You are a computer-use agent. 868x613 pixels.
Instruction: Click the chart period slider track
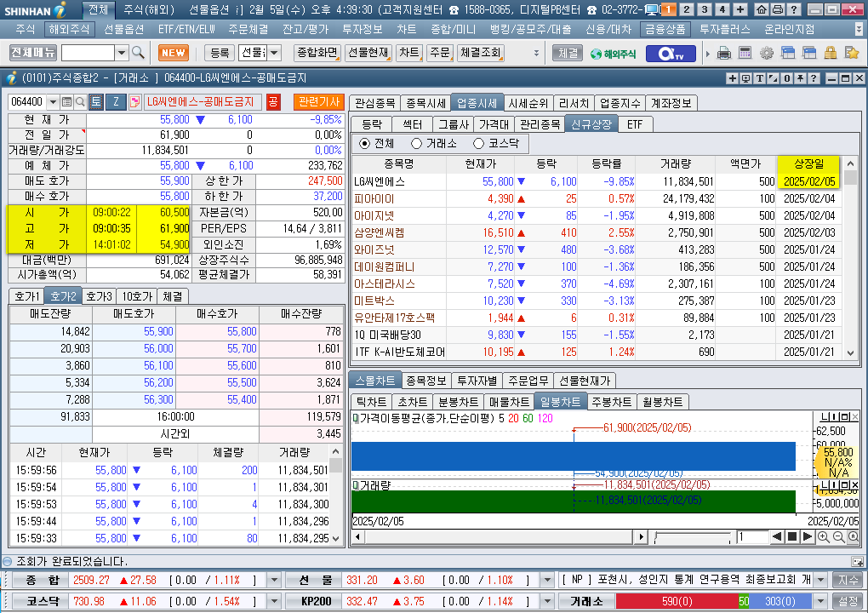pyautogui.click(x=692, y=536)
